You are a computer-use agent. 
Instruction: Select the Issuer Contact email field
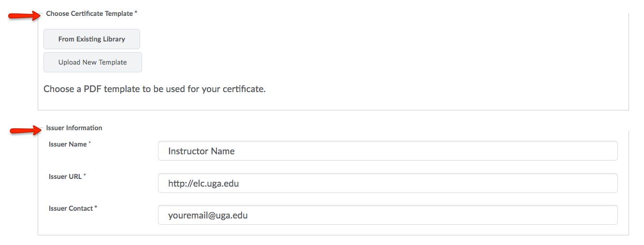pyautogui.click(x=387, y=215)
